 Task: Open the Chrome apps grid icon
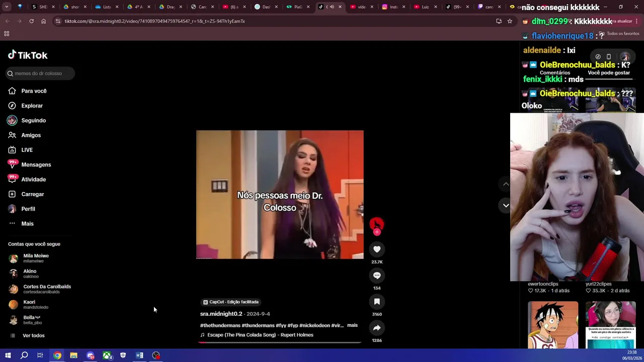[7, 34]
